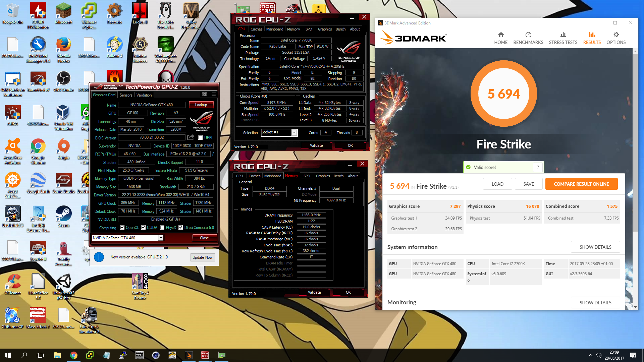This screenshot has height=362, width=644.
Task: Launch Steam from the desktop
Action: point(64,217)
